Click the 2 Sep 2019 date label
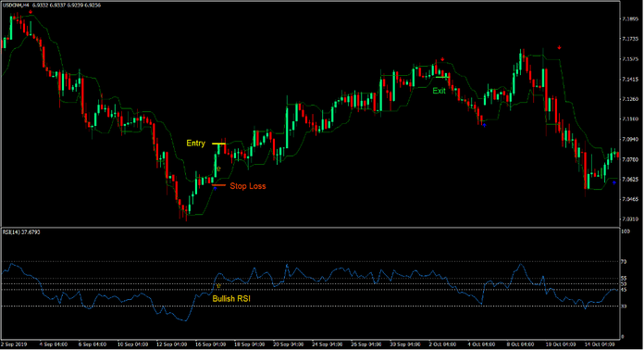The image size is (644, 350). tap(14, 344)
